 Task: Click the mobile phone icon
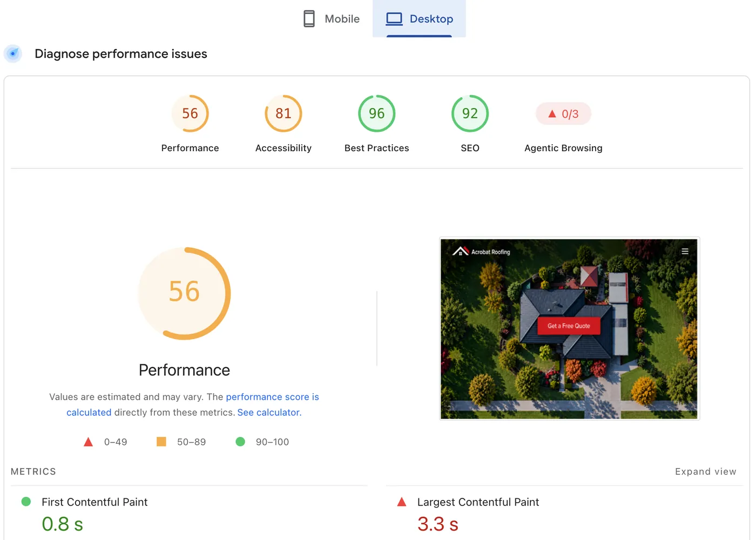click(309, 19)
